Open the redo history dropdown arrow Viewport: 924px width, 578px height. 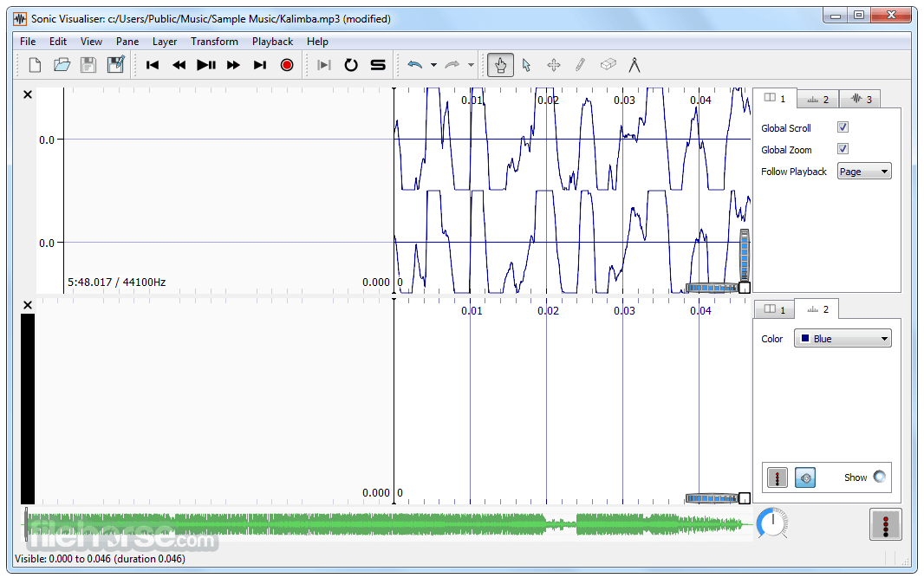coord(471,65)
